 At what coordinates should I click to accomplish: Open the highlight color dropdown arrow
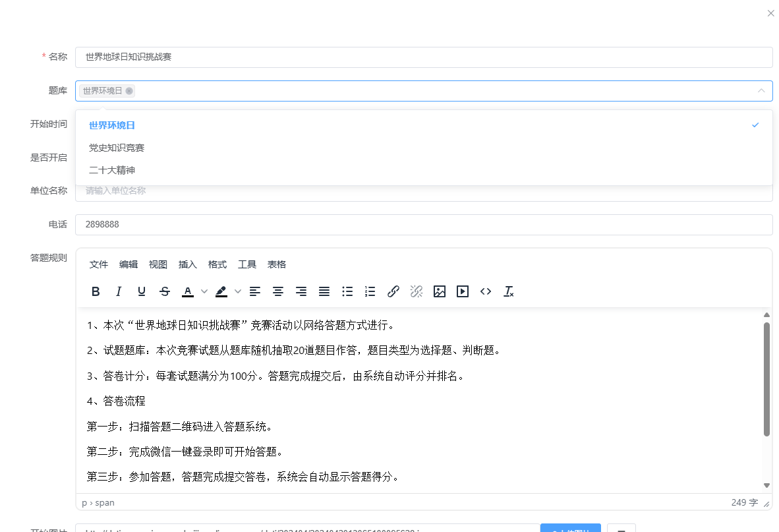point(237,291)
